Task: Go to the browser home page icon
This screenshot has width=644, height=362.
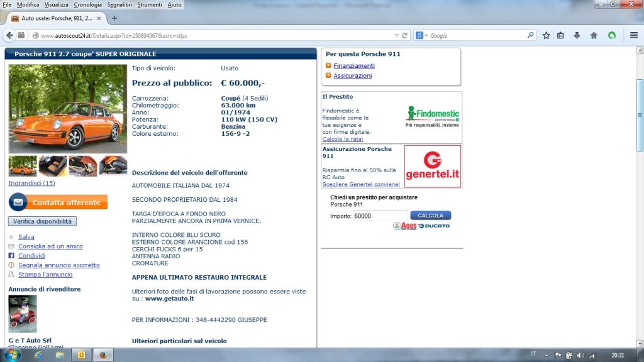Action: click(x=594, y=36)
